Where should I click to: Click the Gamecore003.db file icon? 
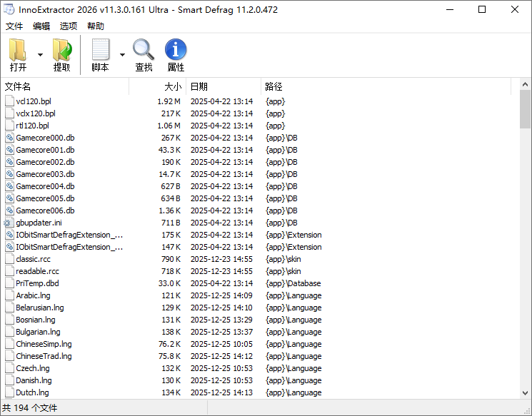coord(9,174)
